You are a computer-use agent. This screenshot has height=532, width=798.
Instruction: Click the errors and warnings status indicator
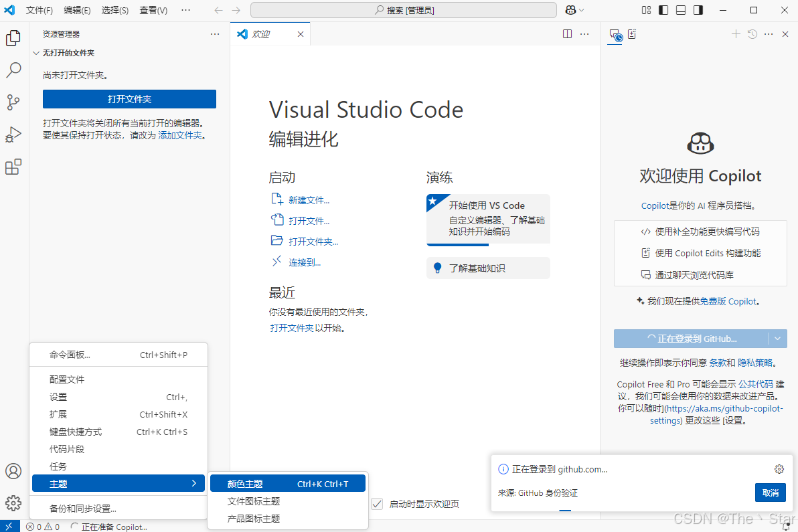[x=44, y=527]
